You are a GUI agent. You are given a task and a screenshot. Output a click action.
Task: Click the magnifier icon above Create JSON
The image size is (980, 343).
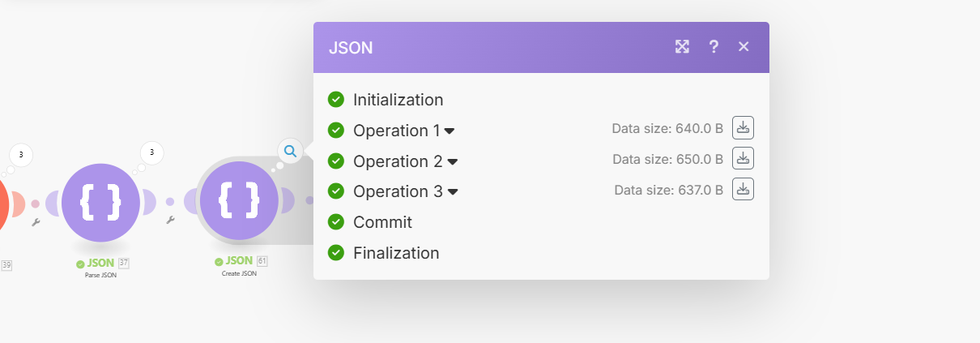click(x=290, y=150)
